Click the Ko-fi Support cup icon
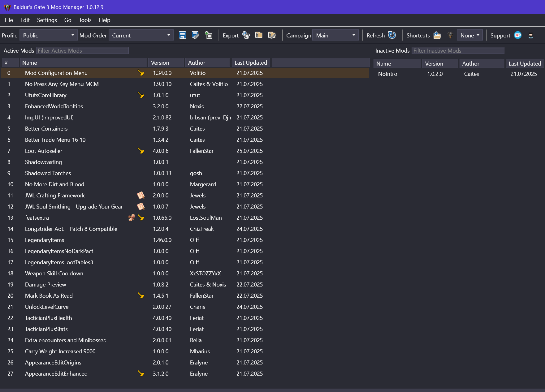Viewport: 545px width, 392px height. coord(518,35)
